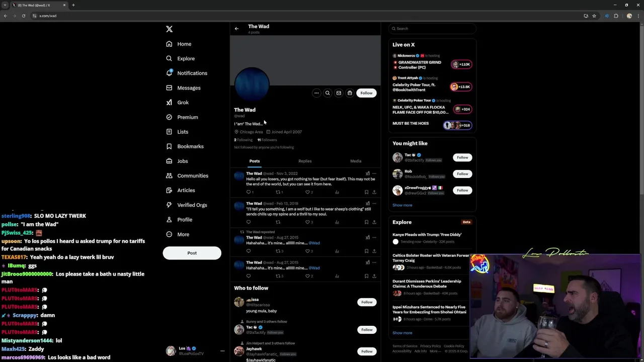Click the Search input field
This screenshot has height=362, width=644.
432,29
